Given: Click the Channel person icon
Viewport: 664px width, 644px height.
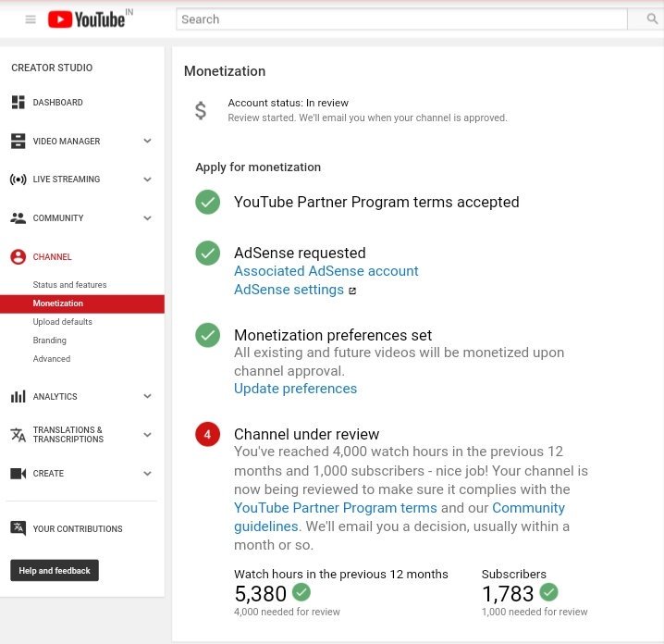Looking at the screenshot, I should tap(18, 256).
